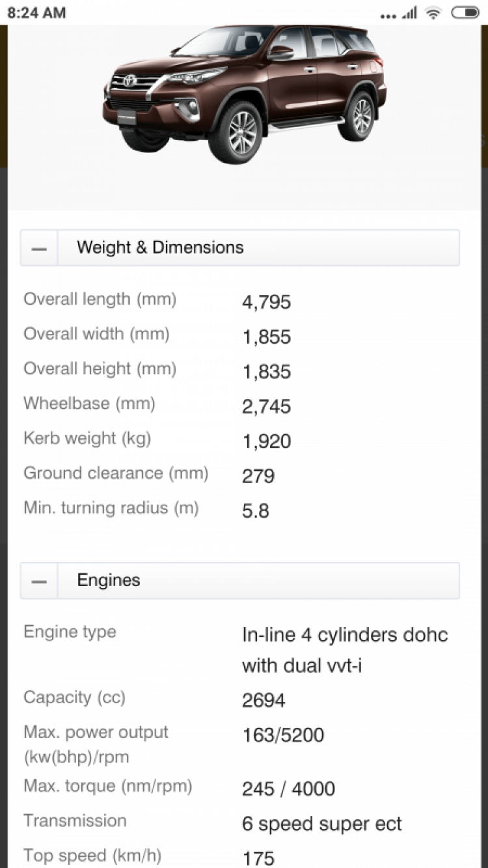Viewport: 488px width, 868px height.
Task: Tap the Wi-Fi status icon
Action: (433, 12)
